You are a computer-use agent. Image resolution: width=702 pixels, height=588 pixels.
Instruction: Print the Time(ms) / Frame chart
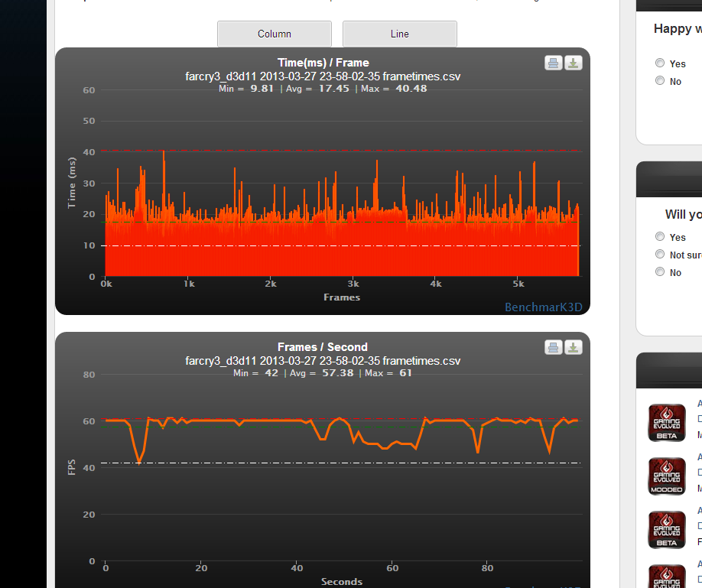coord(554,63)
